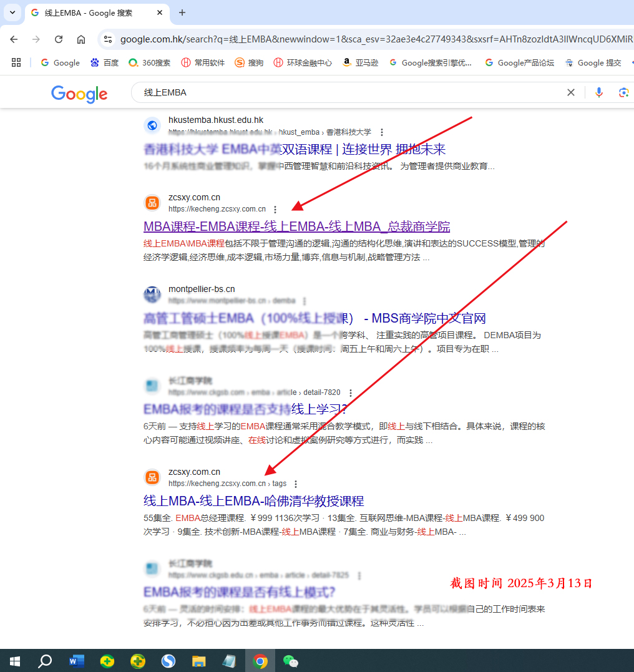Reload the current page

(59, 38)
